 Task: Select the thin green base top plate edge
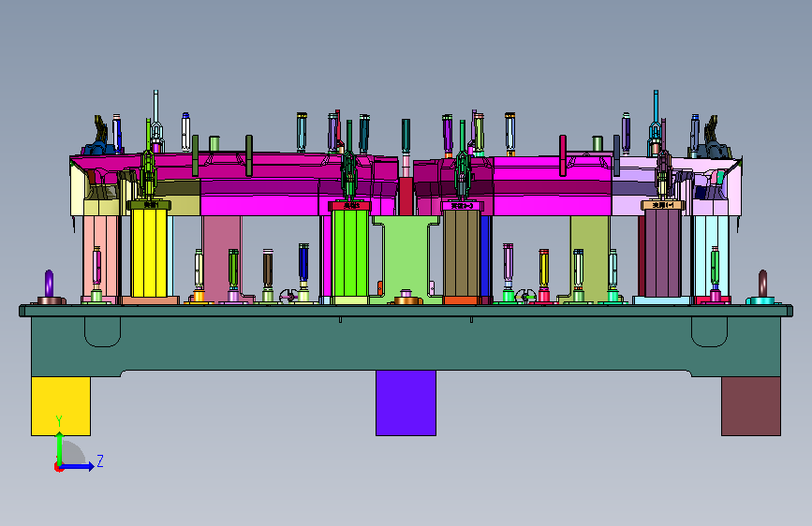coord(406,311)
